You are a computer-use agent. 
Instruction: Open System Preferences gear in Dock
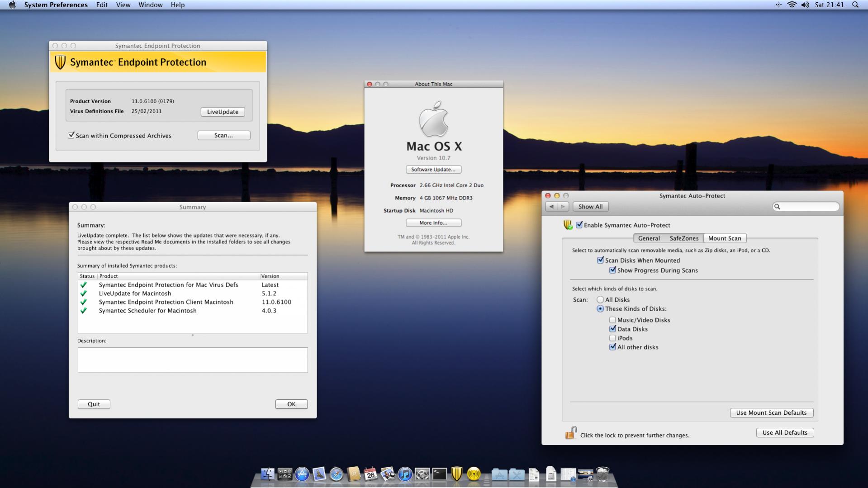[x=422, y=474]
